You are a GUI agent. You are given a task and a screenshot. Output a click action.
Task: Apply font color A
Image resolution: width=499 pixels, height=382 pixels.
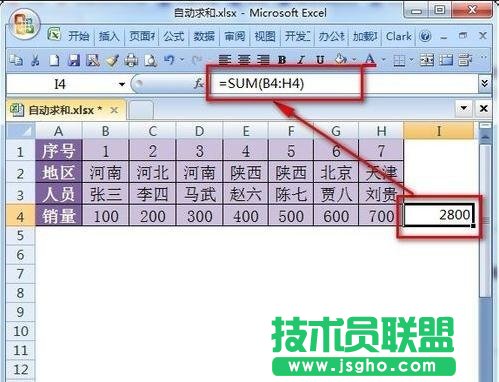[x=370, y=60]
